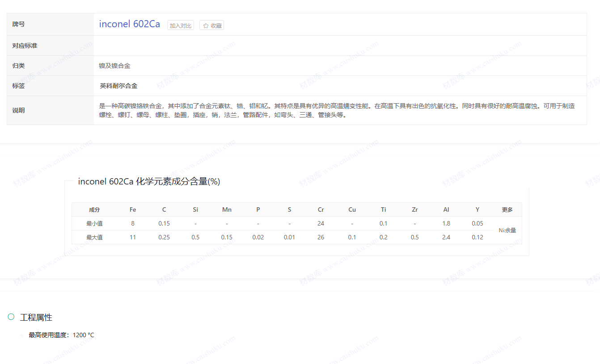Screen dimensions: 600x364
Task: Click the Cr maximum value 26
Action: [321, 237]
